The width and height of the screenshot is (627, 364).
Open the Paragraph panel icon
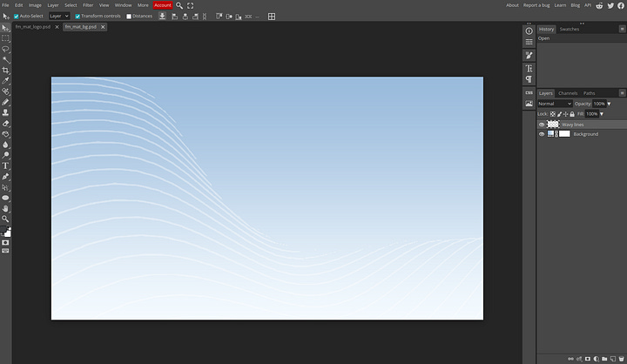(x=529, y=79)
